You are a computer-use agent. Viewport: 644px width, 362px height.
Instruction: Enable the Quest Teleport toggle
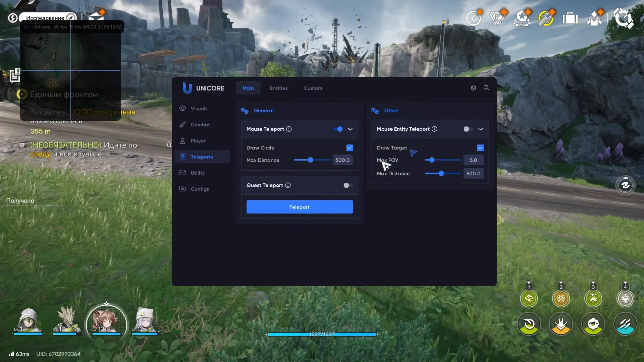[x=347, y=185]
